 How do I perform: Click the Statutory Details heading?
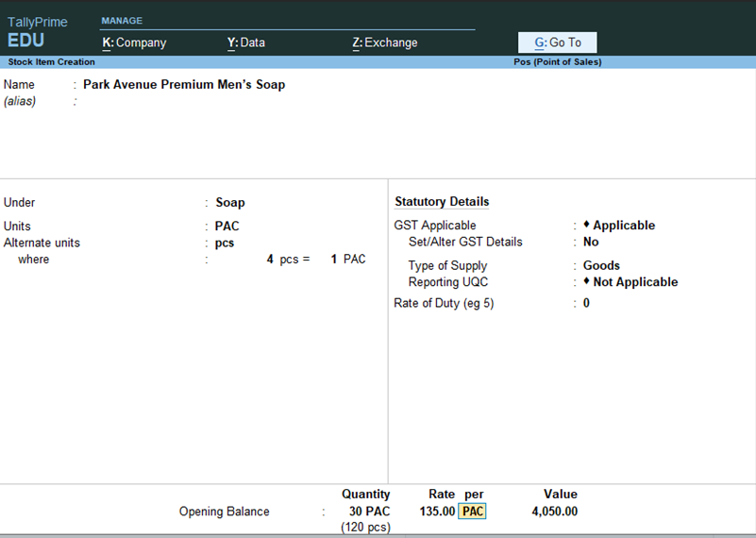(442, 201)
